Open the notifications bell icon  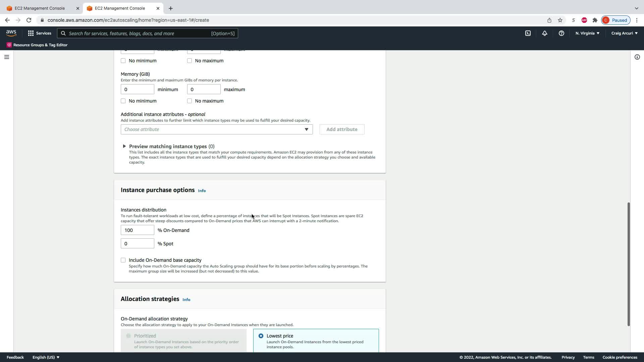pos(544,33)
